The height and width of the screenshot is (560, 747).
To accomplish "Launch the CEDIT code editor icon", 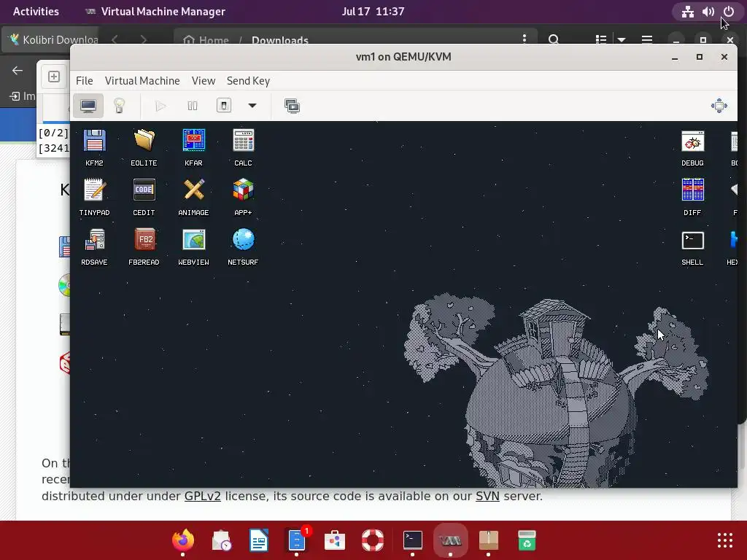I will point(144,197).
